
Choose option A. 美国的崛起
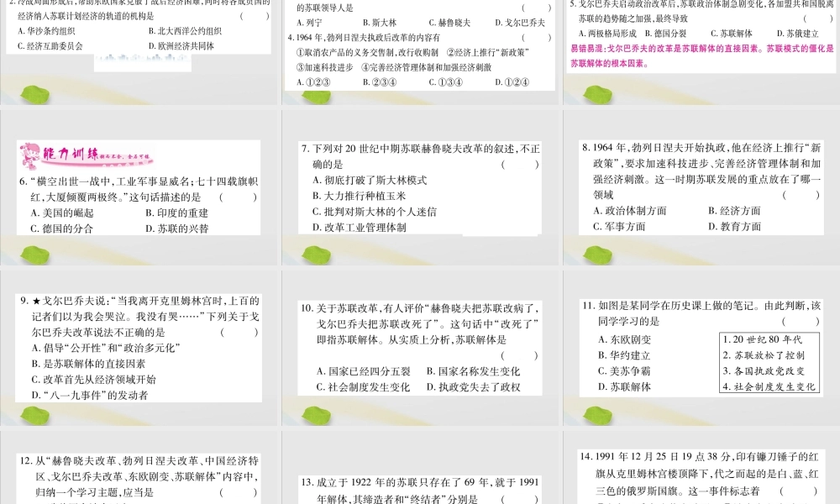click(62, 213)
